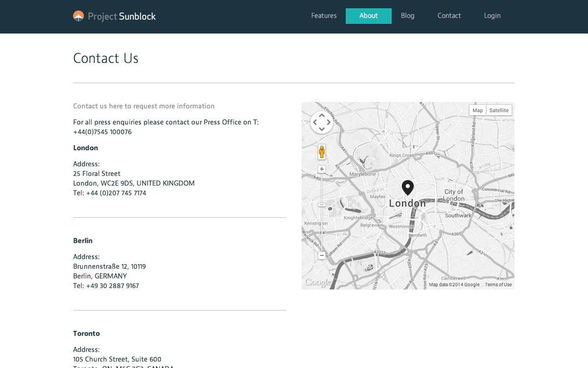Open the Features menu item
The width and height of the screenshot is (588, 368).
(324, 16)
